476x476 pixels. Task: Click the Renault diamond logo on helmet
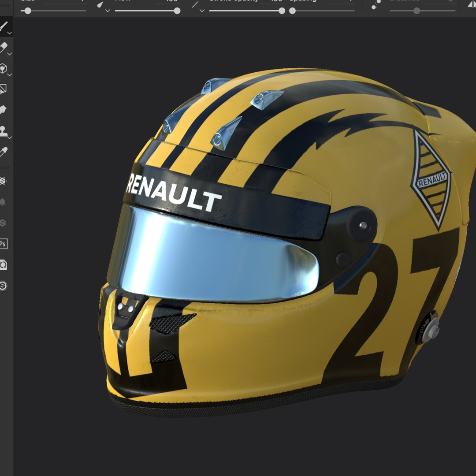(x=431, y=180)
